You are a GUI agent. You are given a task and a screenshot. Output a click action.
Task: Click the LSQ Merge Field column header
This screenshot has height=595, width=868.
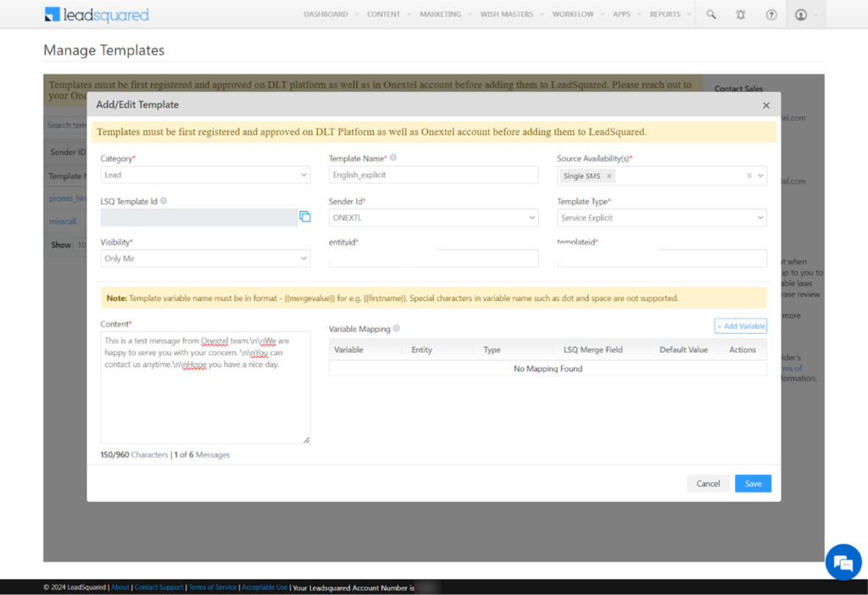click(593, 350)
